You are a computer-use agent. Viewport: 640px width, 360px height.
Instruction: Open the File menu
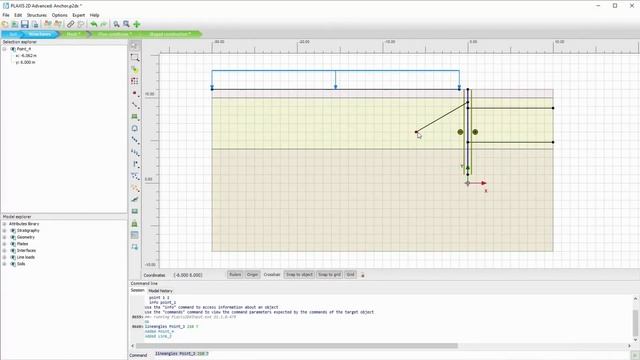point(6,15)
